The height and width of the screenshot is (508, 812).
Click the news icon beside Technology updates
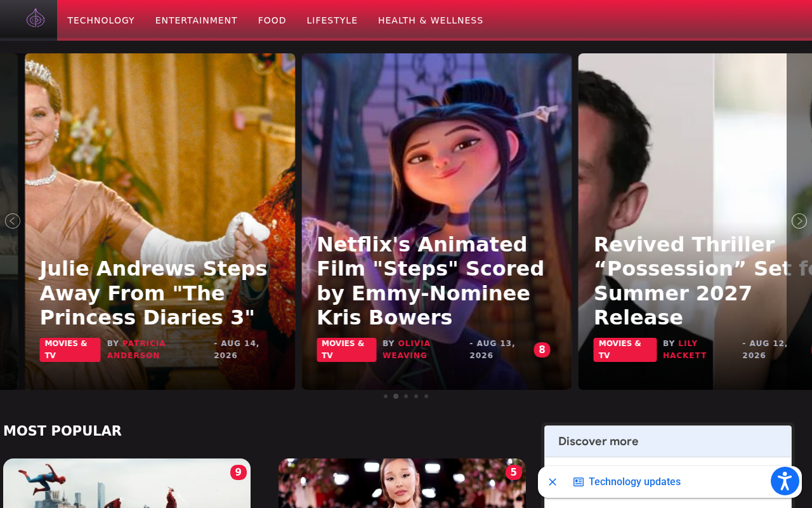(579, 482)
